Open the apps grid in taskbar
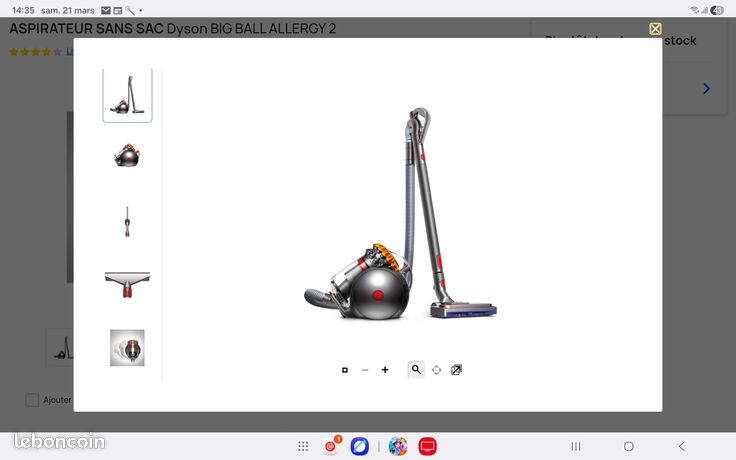 coord(303,446)
